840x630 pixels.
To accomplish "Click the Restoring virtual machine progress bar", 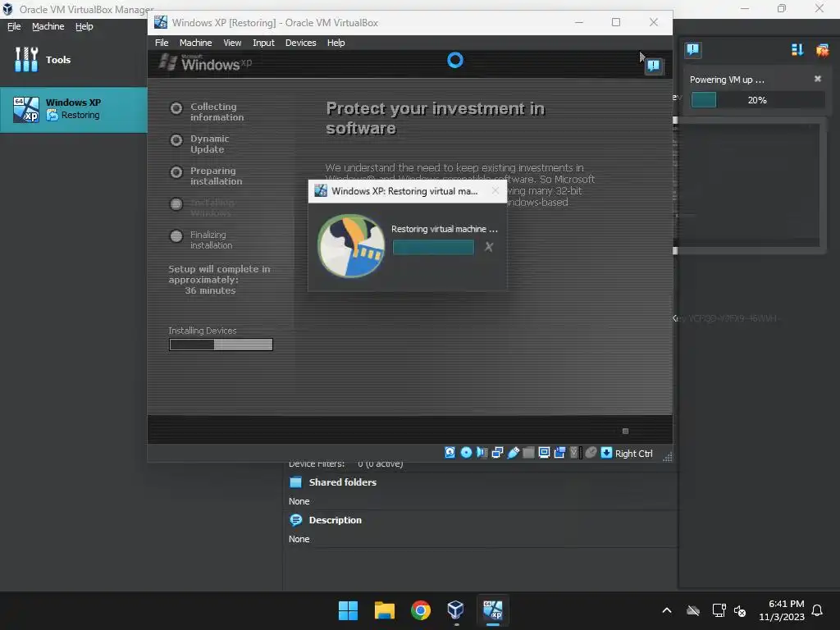I will 433,247.
